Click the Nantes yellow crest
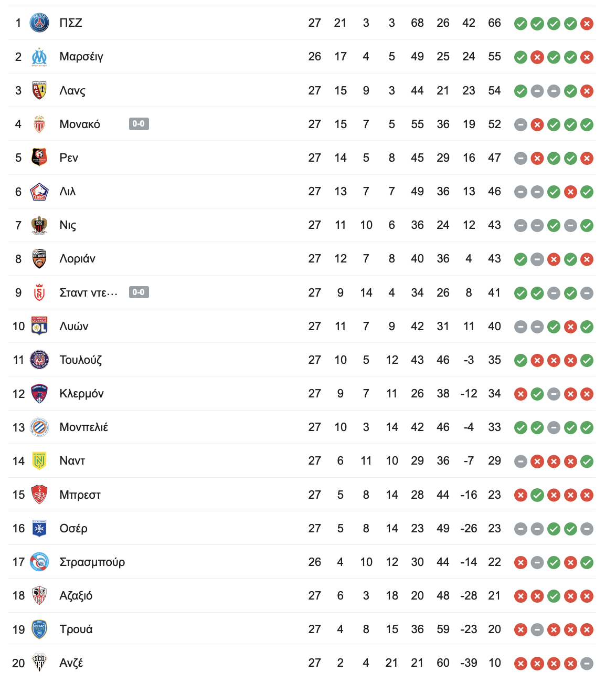The image size is (616, 693). point(39,461)
